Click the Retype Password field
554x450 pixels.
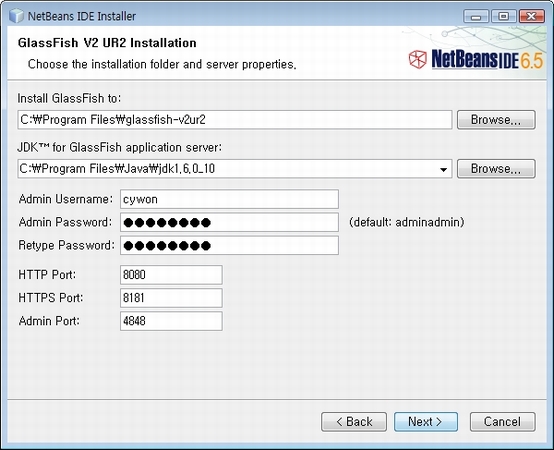click(229, 245)
